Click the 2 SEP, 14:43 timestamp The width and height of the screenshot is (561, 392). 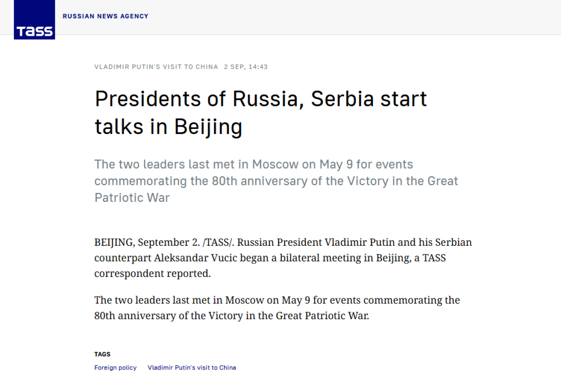(246, 67)
